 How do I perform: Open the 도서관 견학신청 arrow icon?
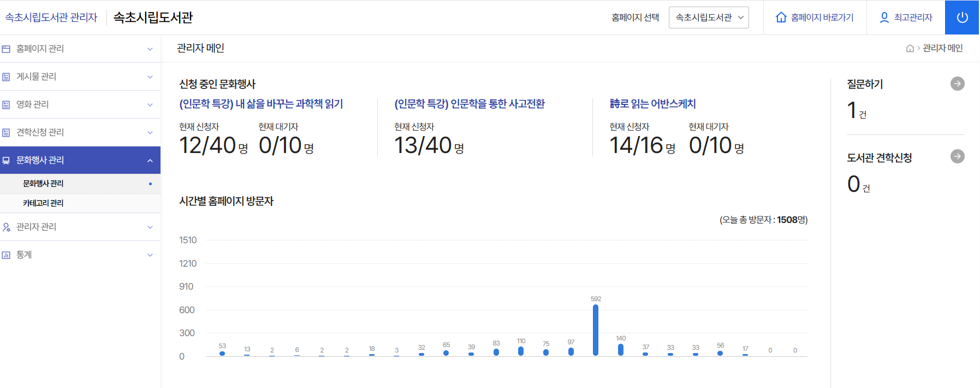click(x=957, y=156)
